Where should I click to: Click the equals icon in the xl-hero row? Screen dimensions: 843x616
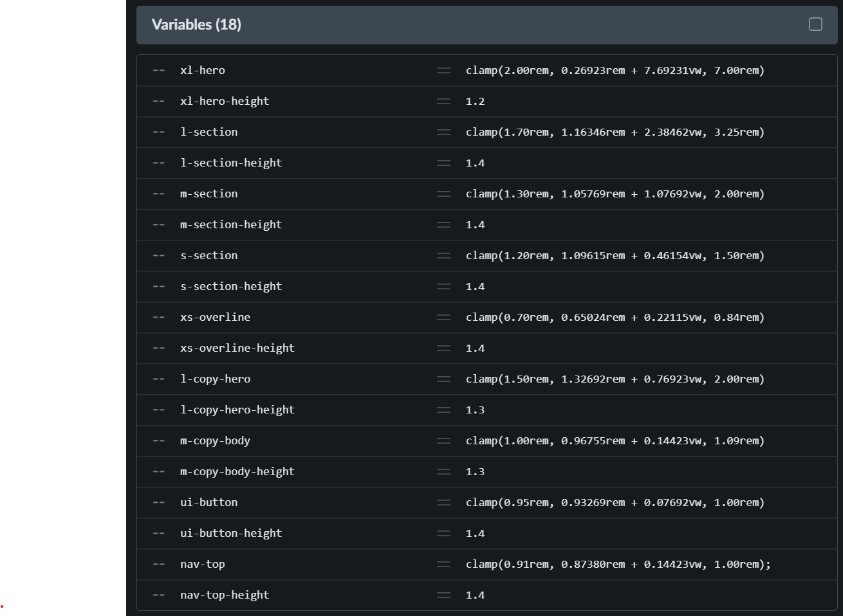coord(443,71)
